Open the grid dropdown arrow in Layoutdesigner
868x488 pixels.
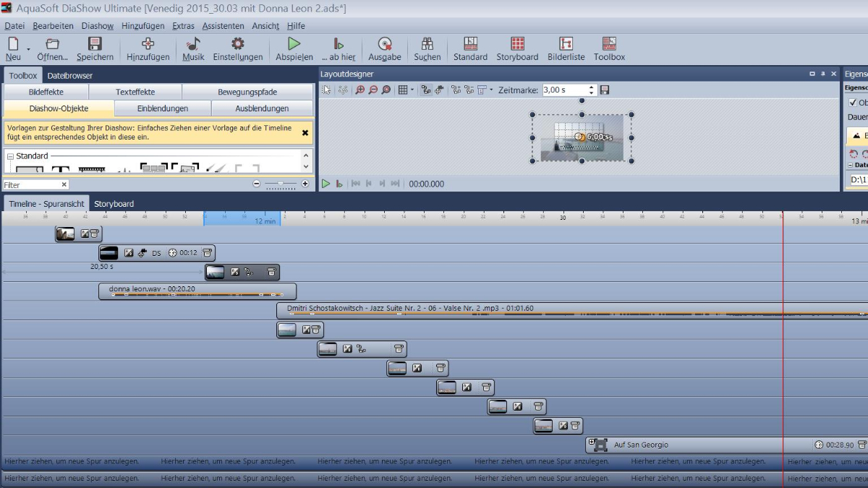pos(412,90)
